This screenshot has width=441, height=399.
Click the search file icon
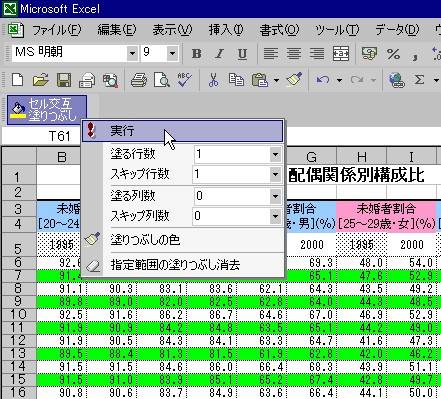pos(110,80)
